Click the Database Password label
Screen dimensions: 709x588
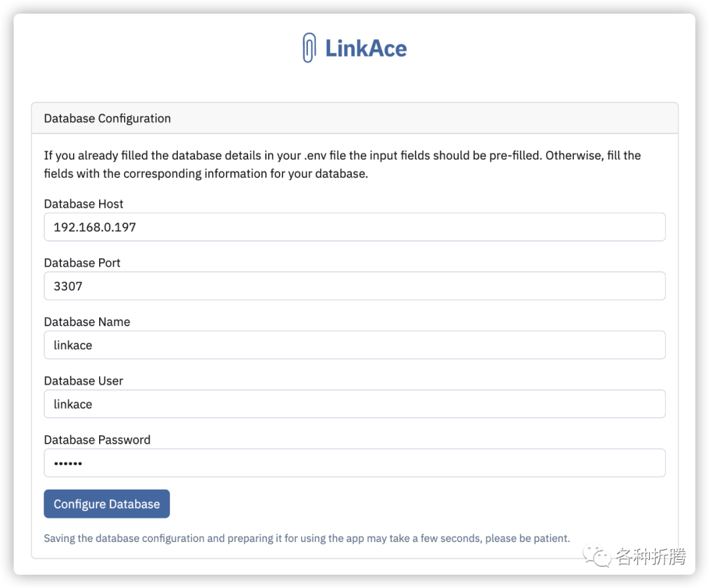[97, 440]
